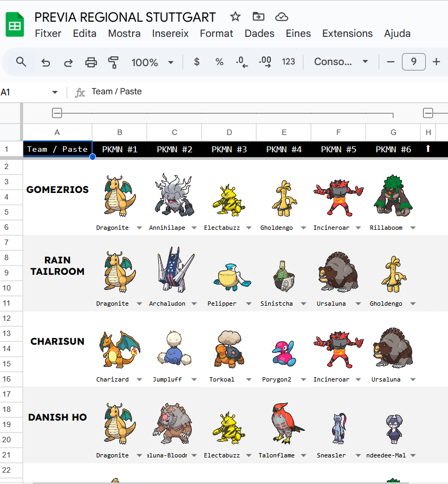Open the Annihilape dropdown arrow
This screenshot has height=484, width=448.
(x=194, y=228)
